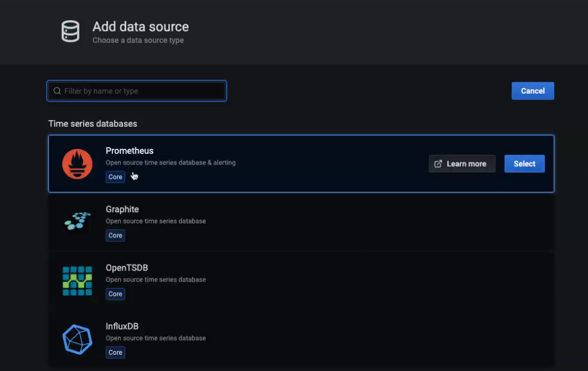
Task: Click the InfluxDB polyhedron logo icon
Action: point(77,339)
